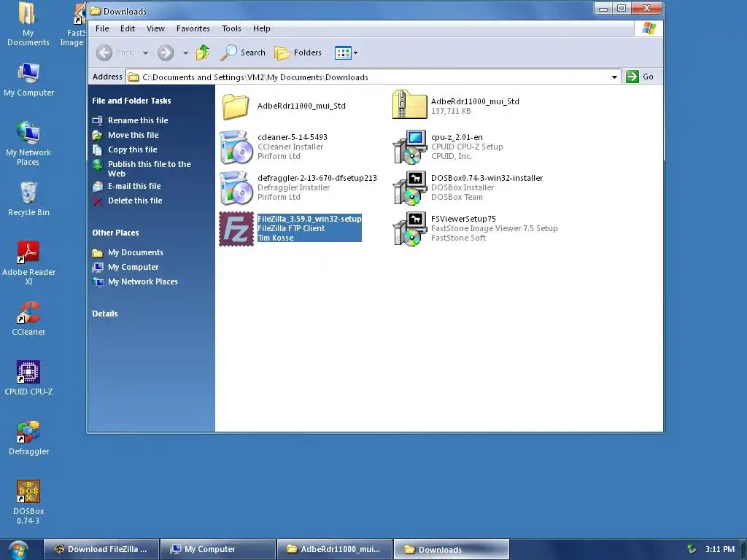Collapse the Other Places section
Viewport: 747px width, 560px height.
[x=115, y=233]
